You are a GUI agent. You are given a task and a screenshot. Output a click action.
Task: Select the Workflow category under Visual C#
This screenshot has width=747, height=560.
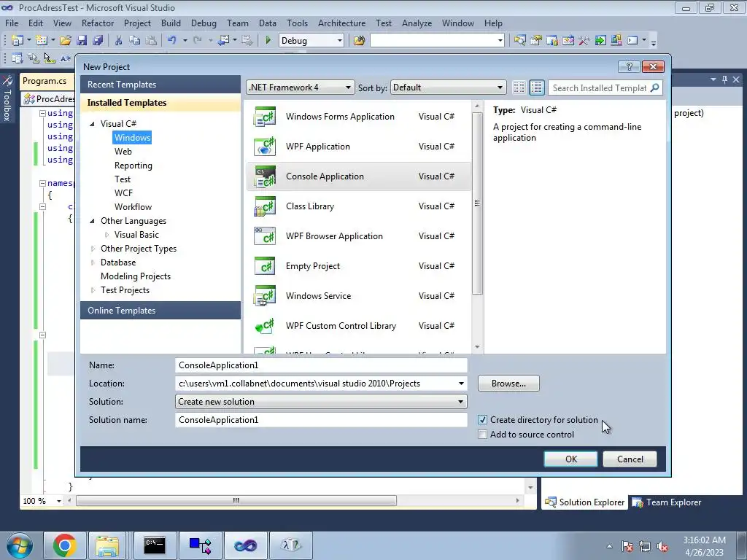[133, 206]
